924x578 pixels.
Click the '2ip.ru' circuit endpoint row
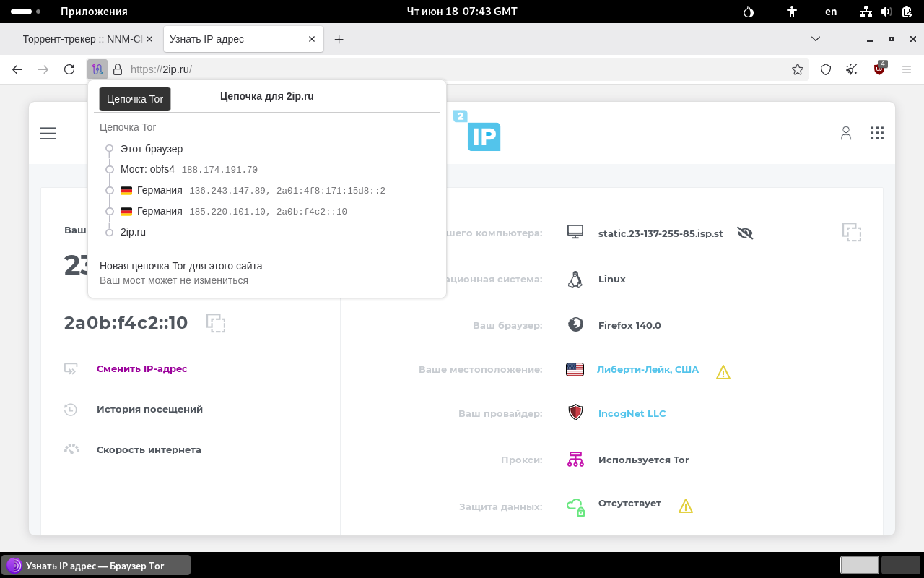click(133, 232)
